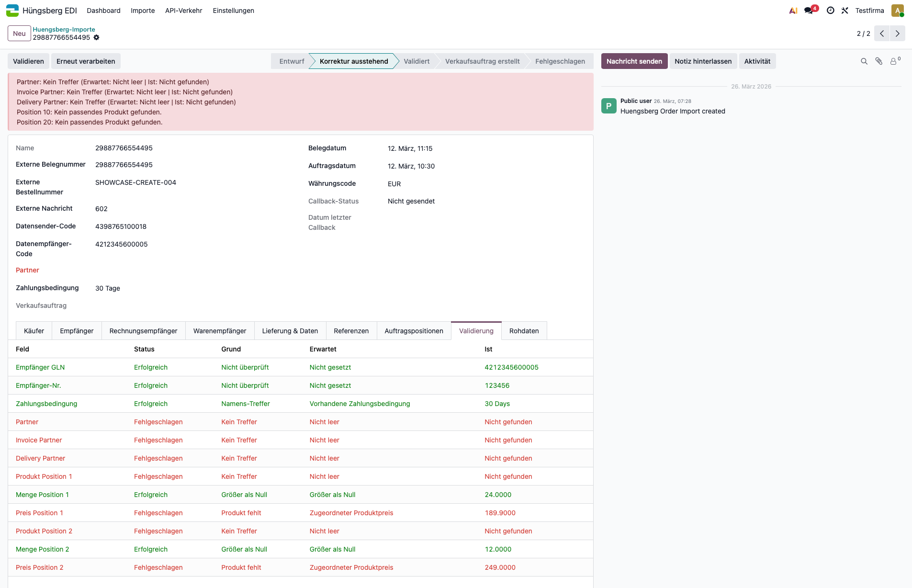Search messages with the magnifier icon
This screenshot has width=912, height=588.
coord(864,61)
